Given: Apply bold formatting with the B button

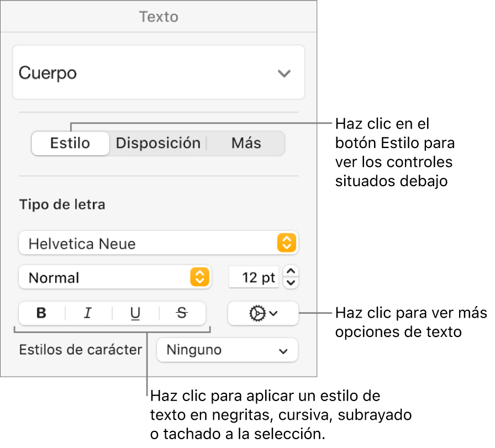Looking at the screenshot, I should pos(41,313).
